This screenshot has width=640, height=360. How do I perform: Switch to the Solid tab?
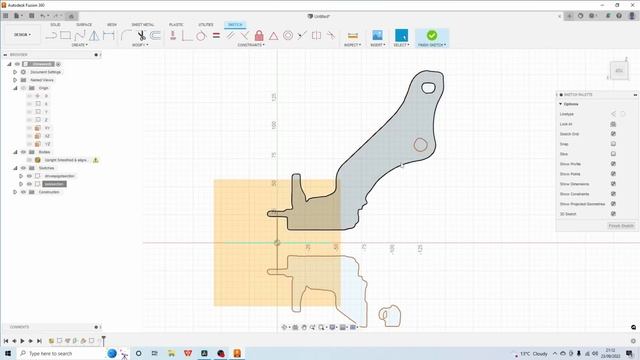pyautogui.click(x=56, y=25)
